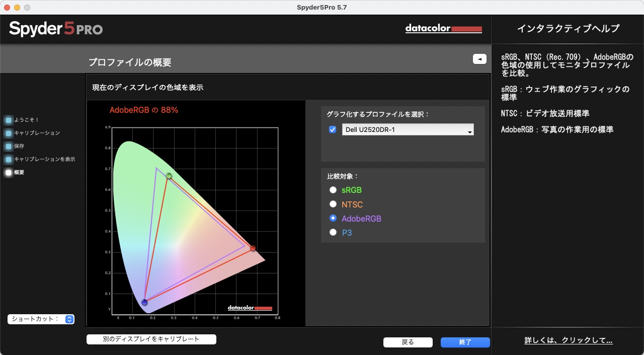Click the blue primary marker on gamut chart
644x355 pixels.
pos(144,302)
